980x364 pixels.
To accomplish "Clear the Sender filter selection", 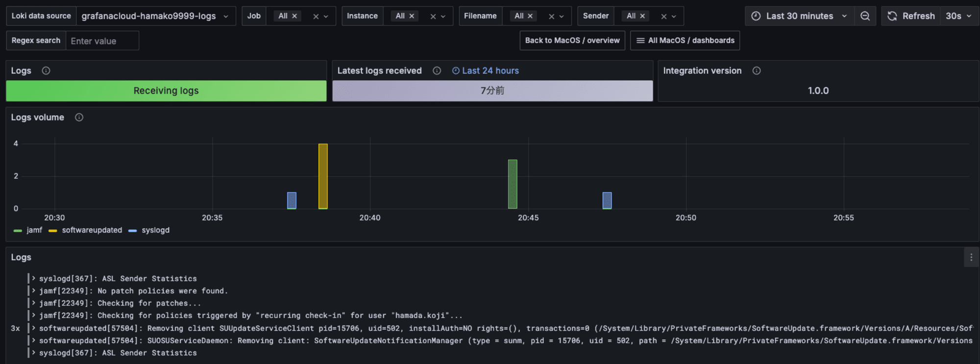I will [x=663, y=17].
